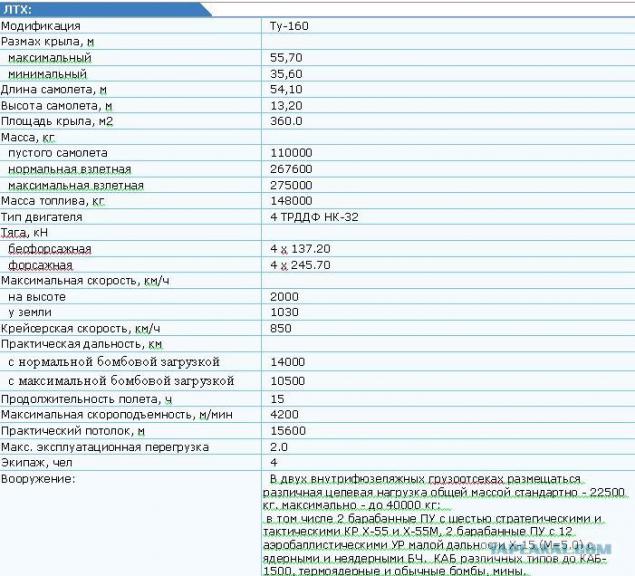The width and height of the screenshot is (635, 576).
Task: Click the с нормальной бомбовой загрузкой label
Action: coord(114,362)
